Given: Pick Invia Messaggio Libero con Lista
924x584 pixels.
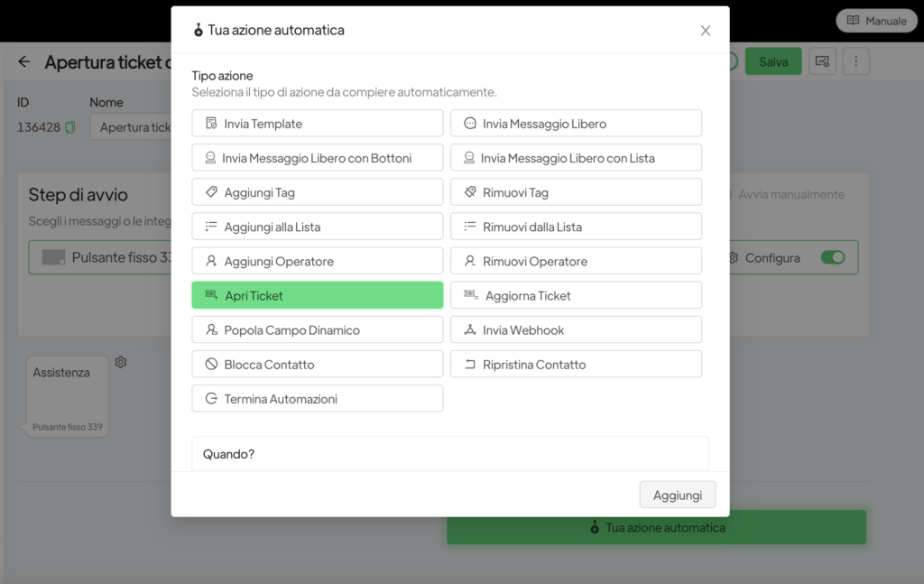Looking at the screenshot, I should (x=576, y=158).
